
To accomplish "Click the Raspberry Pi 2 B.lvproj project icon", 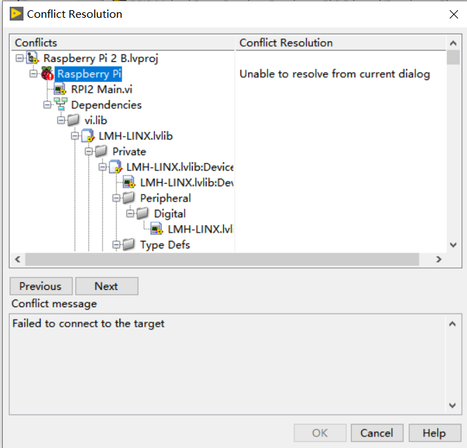I will click(33, 58).
